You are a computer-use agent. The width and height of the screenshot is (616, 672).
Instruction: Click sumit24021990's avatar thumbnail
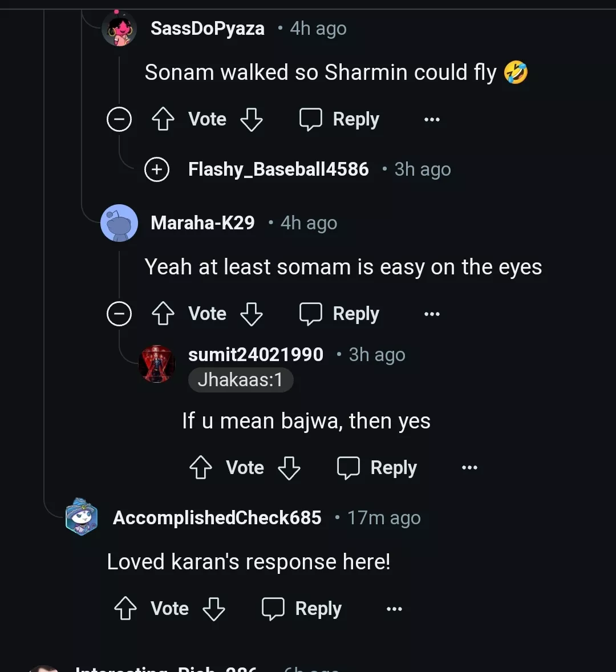point(157,363)
